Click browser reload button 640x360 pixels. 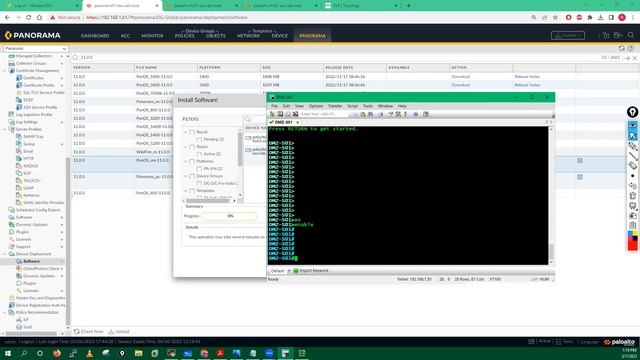29,18
